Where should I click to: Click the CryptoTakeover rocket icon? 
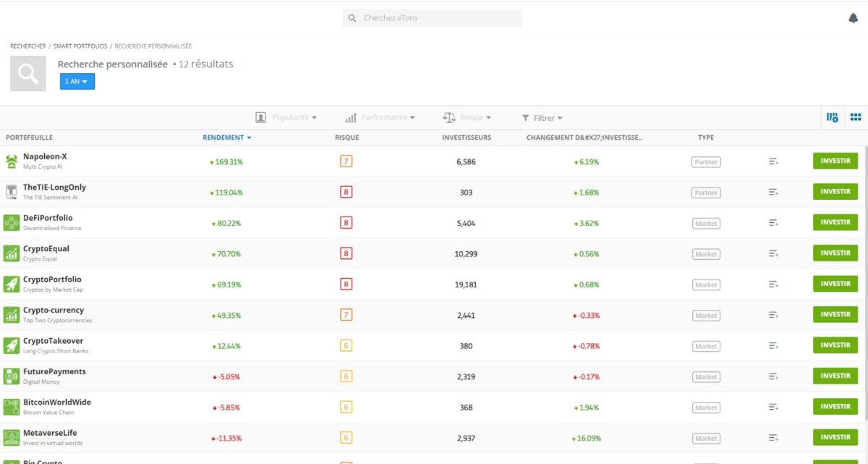[12, 345]
